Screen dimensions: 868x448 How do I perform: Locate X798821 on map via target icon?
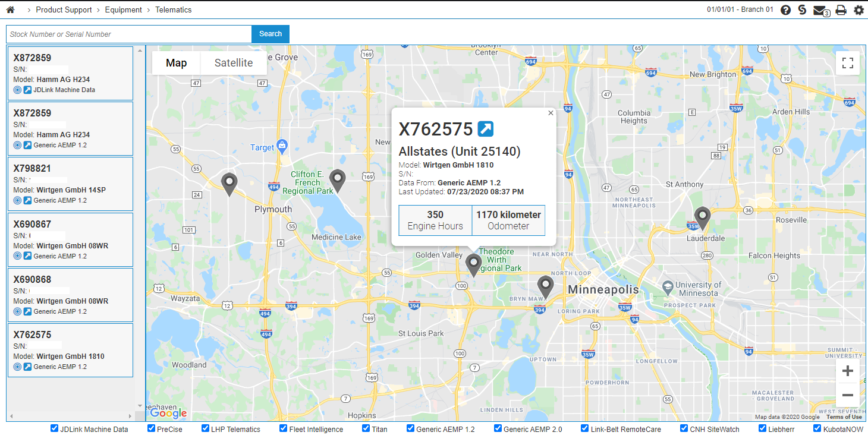(17, 200)
